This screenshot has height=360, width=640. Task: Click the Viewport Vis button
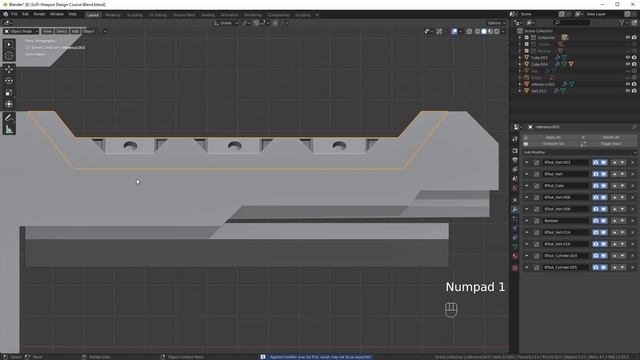coord(551,144)
